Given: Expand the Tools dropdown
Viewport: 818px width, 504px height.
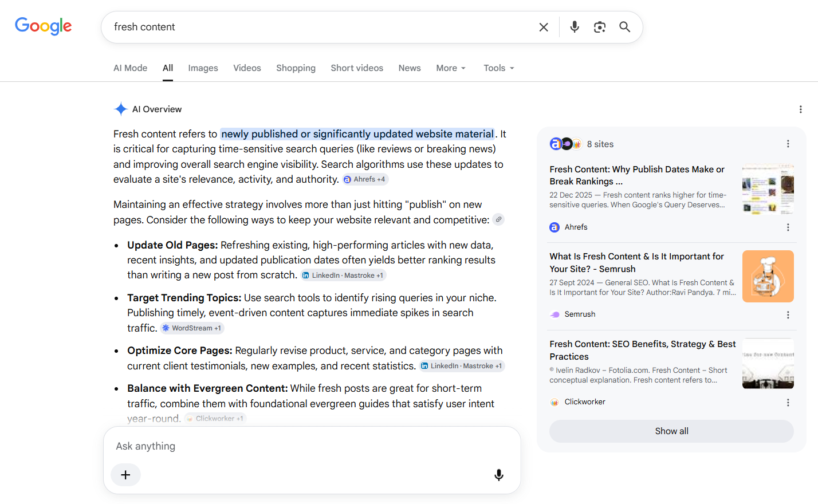Looking at the screenshot, I should click(499, 68).
